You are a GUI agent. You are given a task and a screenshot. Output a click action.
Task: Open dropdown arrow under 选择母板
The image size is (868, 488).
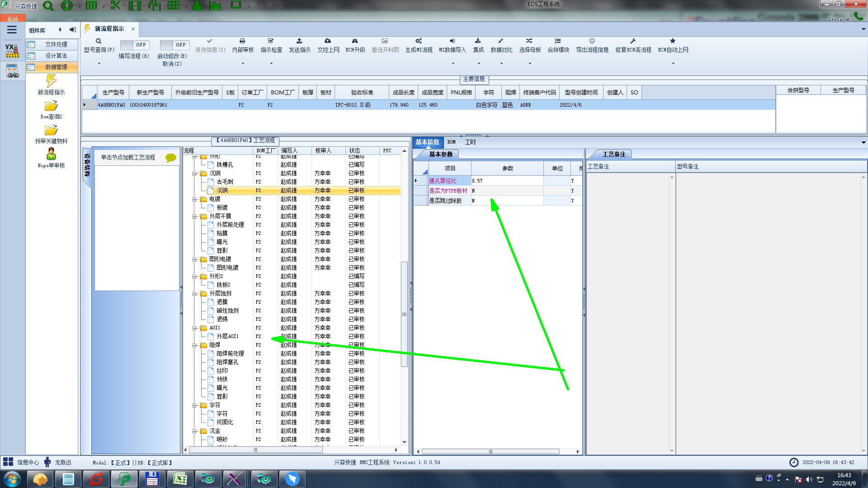pos(530,64)
